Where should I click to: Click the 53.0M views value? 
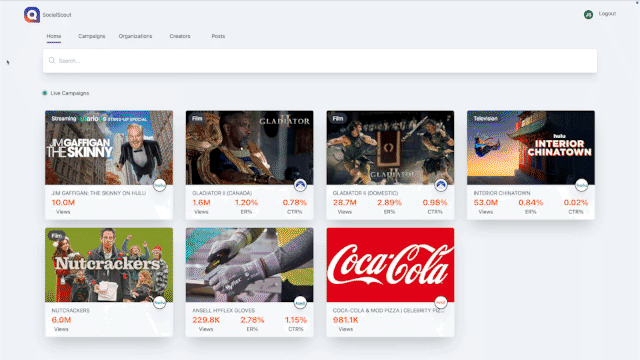tap(486, 202)
